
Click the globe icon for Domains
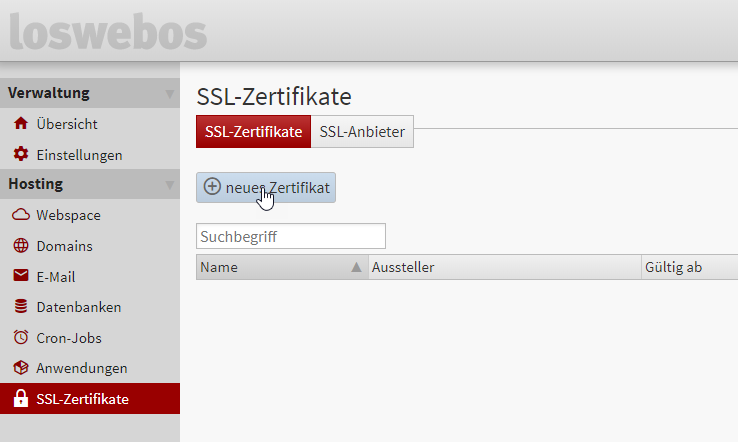point(20,246)
